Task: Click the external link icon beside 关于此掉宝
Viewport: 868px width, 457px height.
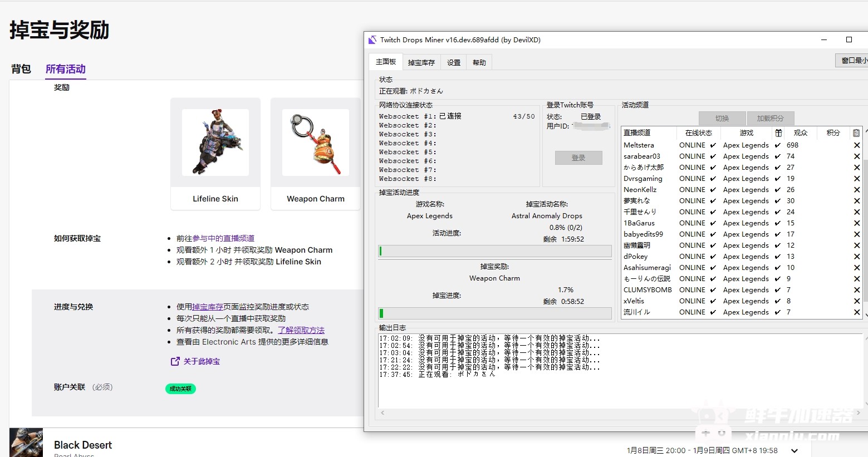Action: (175, 361)
